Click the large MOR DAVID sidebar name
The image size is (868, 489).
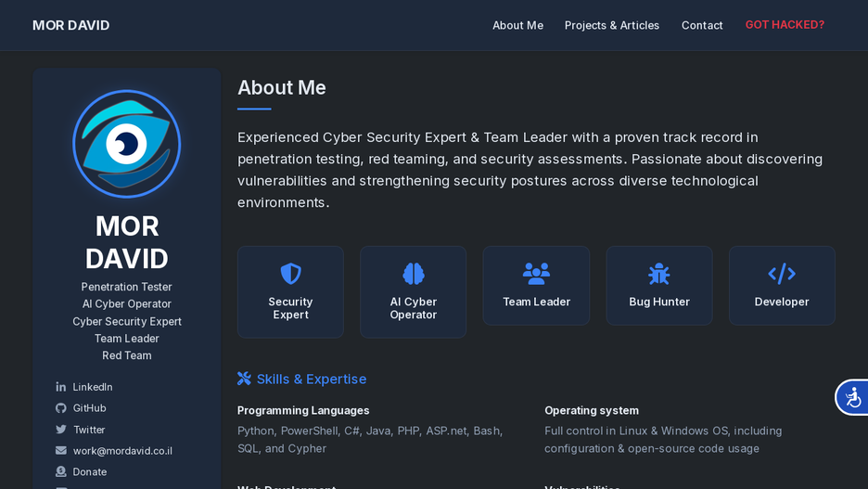[127, 242]
